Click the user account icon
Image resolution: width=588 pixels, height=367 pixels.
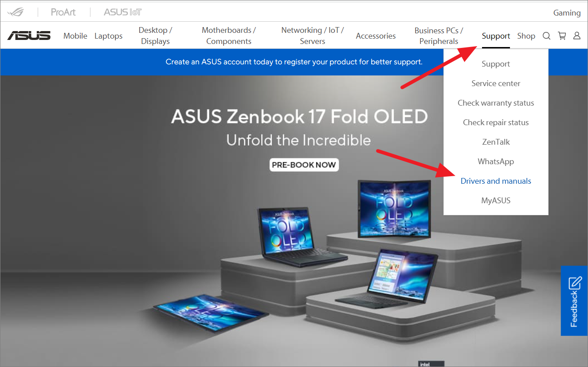click(x=577, y=36)
